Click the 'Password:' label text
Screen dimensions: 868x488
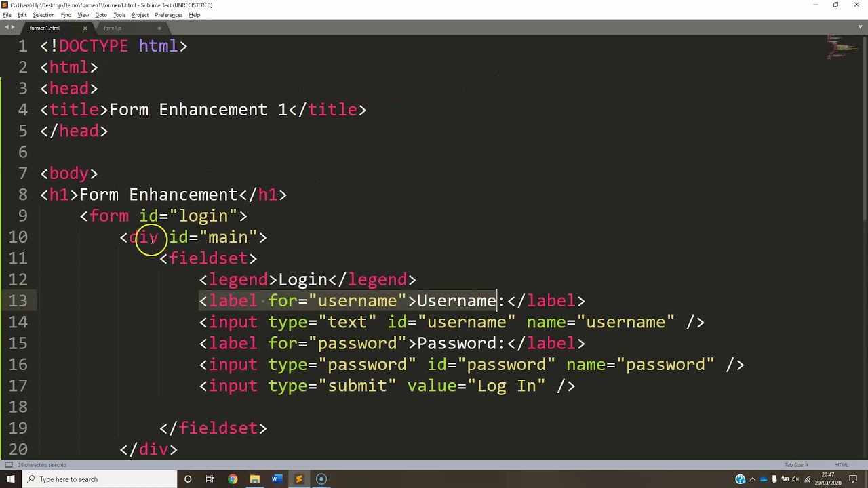tap(461, 343)
